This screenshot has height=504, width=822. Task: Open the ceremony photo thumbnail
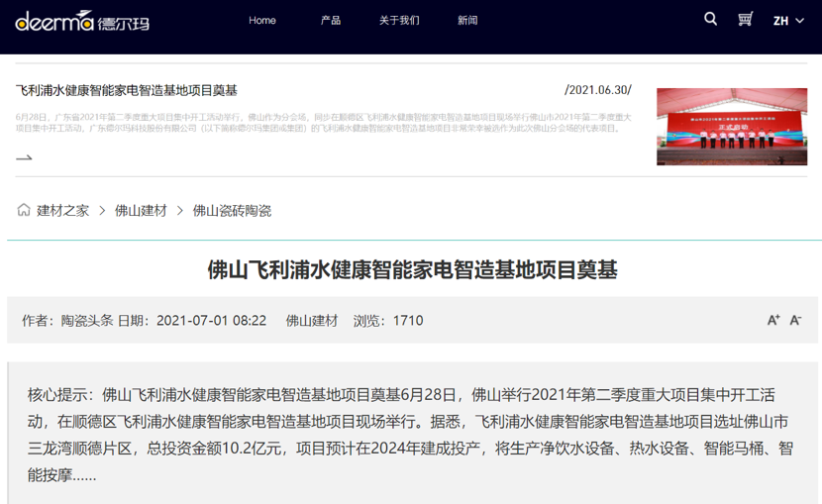pos(732,127)
